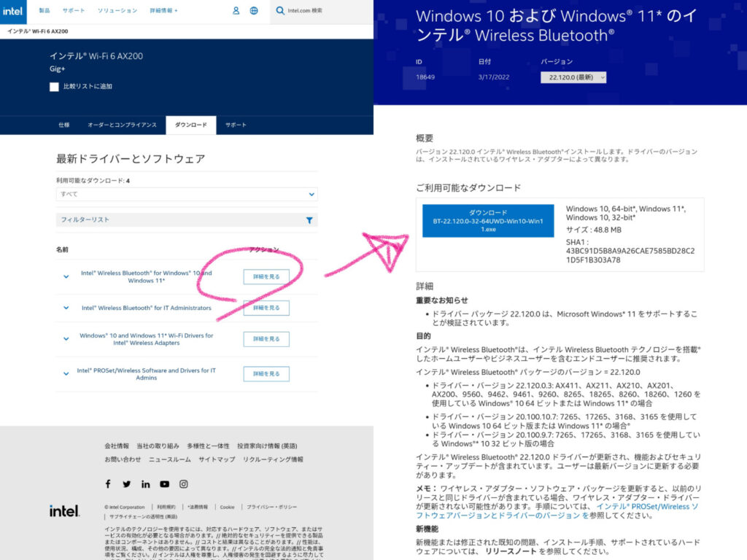Open the globe language selector icon

tap(254, 10)
